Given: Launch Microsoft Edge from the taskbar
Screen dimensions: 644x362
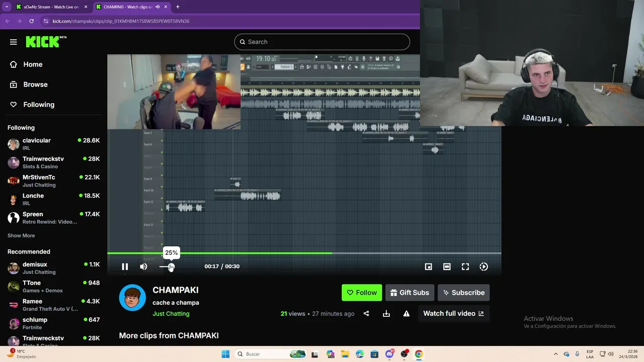Looking at the screenshot, I should pos(360,354).
